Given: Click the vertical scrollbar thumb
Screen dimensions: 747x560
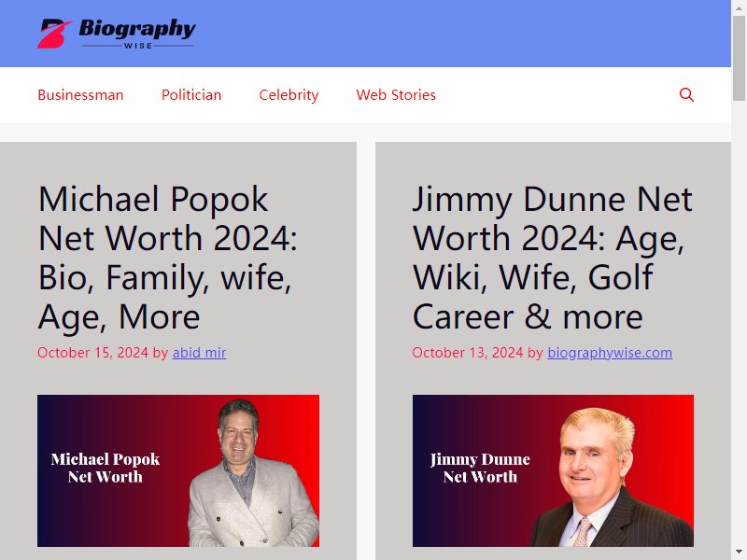Looking at the screenshot, I should pyautogui.click(x=739, y=58).
